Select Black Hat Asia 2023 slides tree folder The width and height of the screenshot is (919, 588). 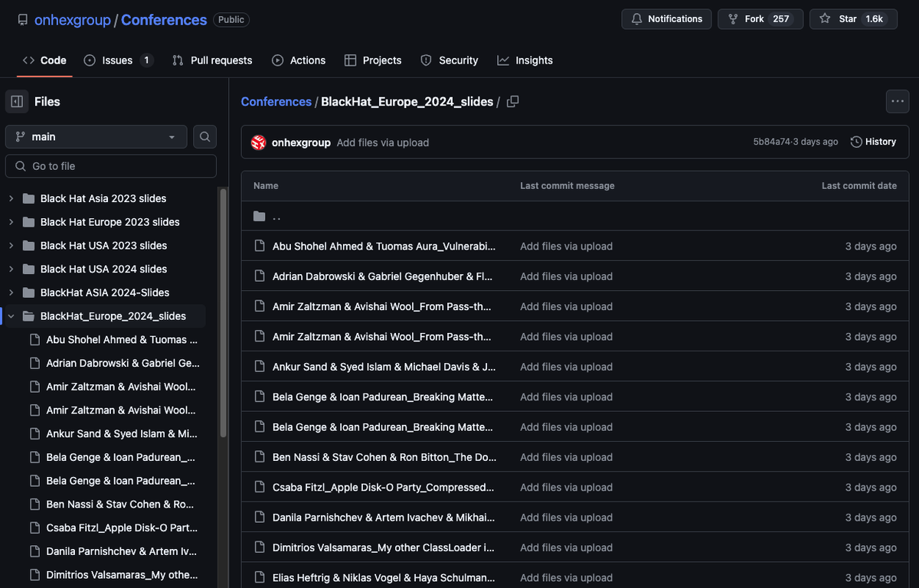[x=103, y=198]
